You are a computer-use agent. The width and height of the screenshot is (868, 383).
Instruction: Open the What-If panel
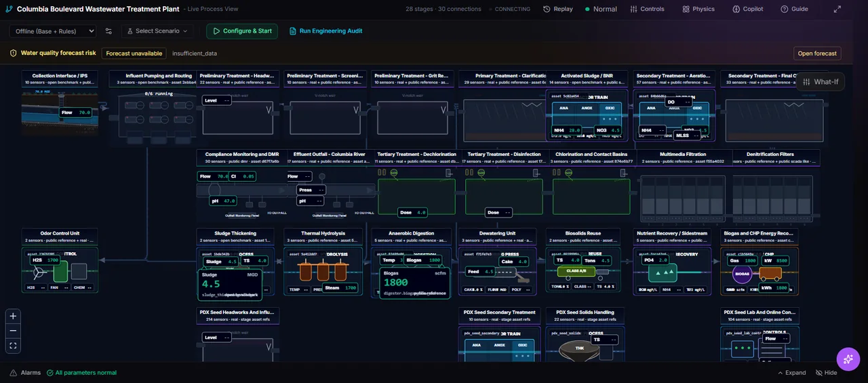click(x=821, y=82)
